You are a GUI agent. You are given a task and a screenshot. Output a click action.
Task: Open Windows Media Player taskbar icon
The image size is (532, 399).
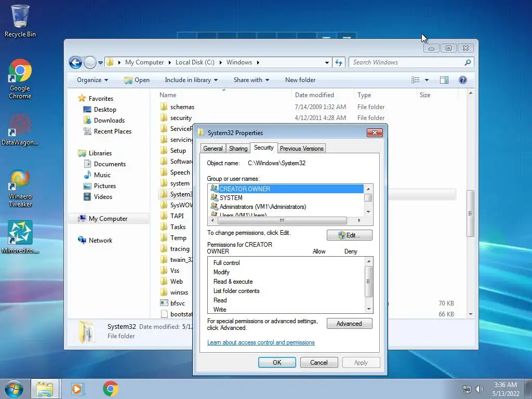pos(77,389)
